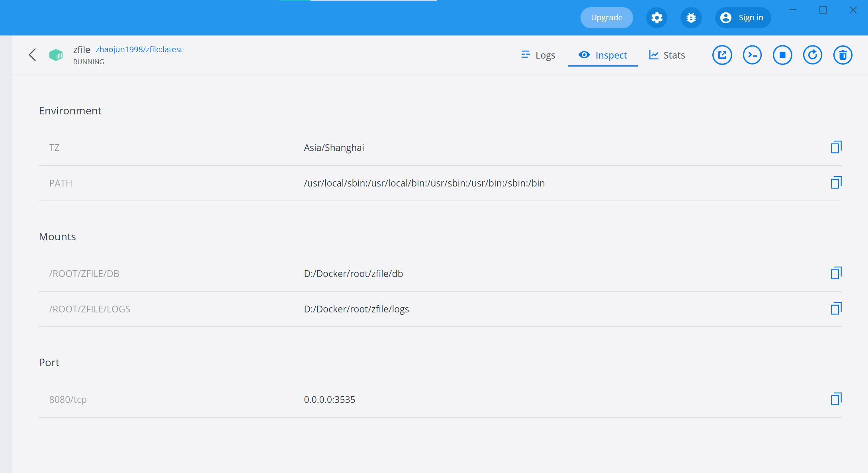The height and width of the screenshot is (473, 868).
Task: Copy the 8080/tcp port mapping
Action: [x=836, y=399]
